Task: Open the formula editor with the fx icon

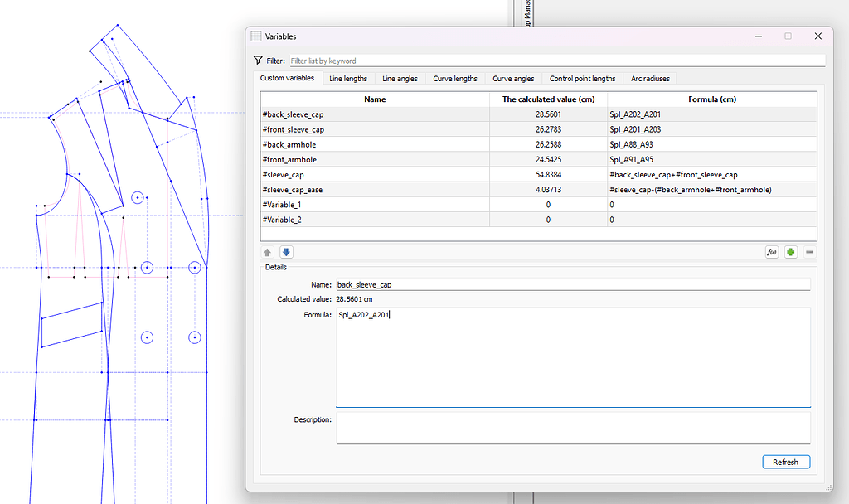Action: [x=770, y=252]
